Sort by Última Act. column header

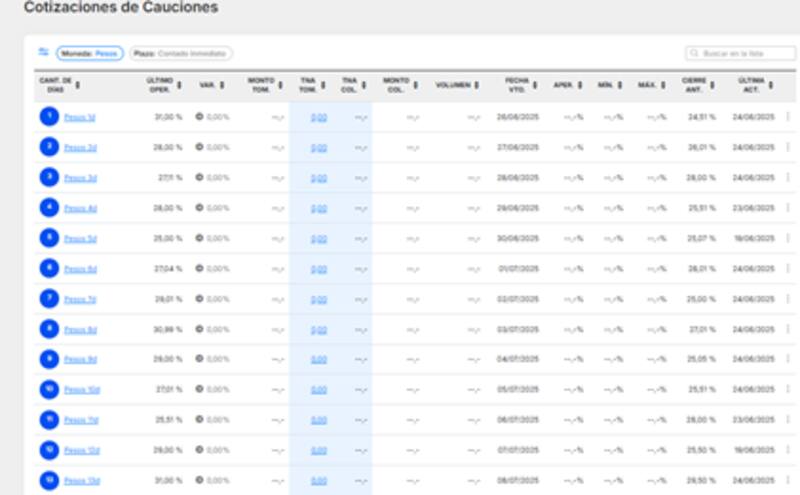752,85
